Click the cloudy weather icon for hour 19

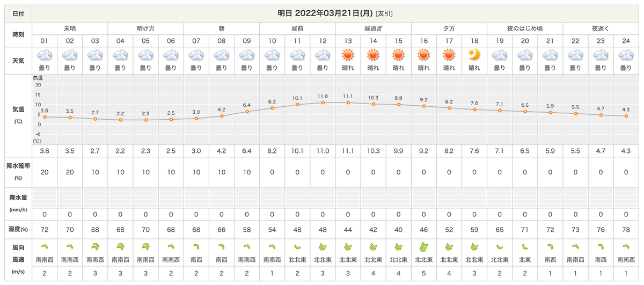tap(500, 55)
